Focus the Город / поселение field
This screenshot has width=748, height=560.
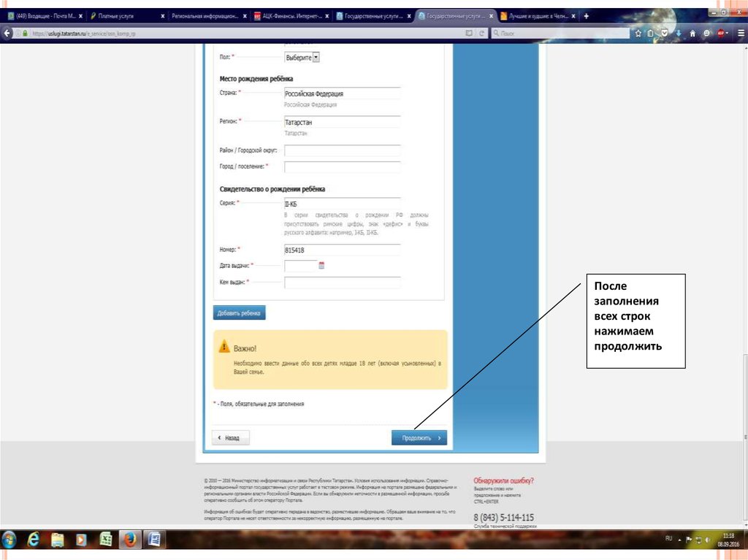[342, 167]
